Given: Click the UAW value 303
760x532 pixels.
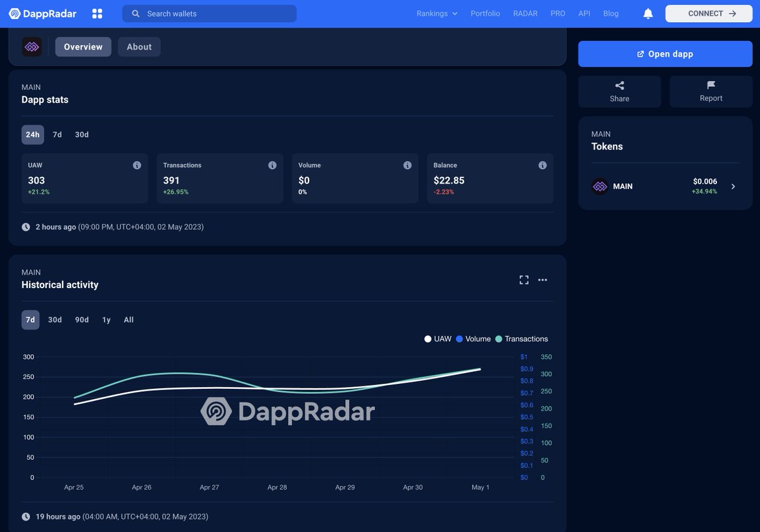Looking at the screenshot, I should (x=36, y=180).
